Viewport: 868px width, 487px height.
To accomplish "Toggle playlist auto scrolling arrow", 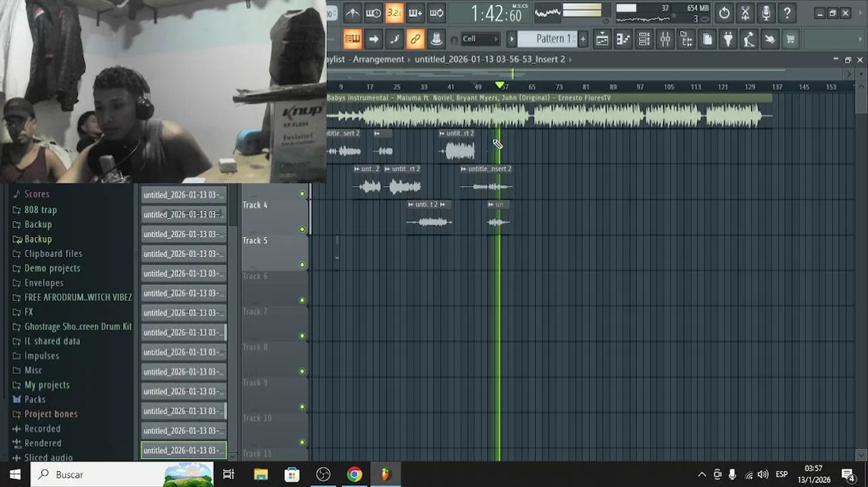I will point(373,39).
